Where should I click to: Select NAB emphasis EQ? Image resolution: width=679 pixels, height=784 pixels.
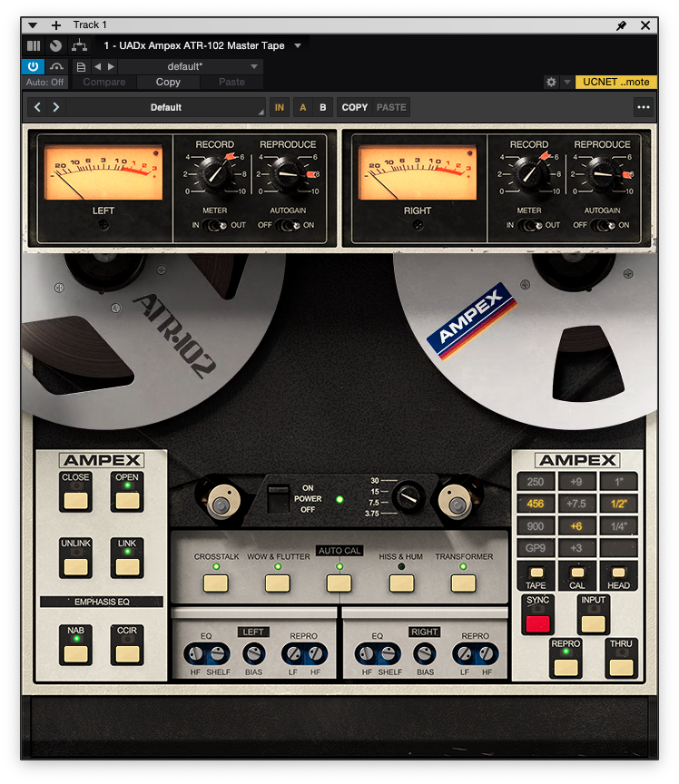tap(75, 653)
